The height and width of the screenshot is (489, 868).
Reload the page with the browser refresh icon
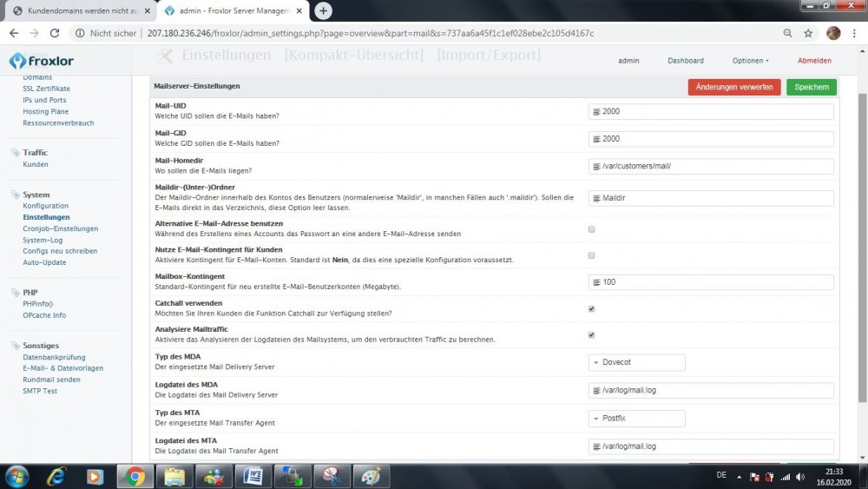55,33
